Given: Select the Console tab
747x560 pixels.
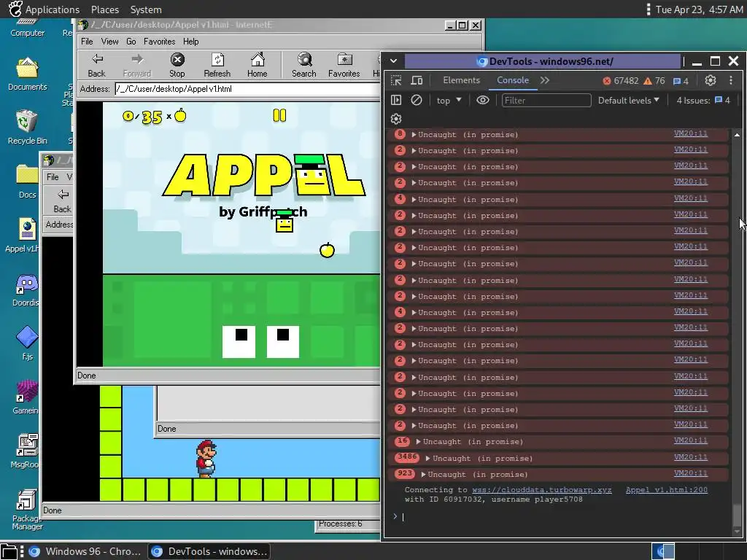Looking at the screenshot, I should click(x=513, y=80).
